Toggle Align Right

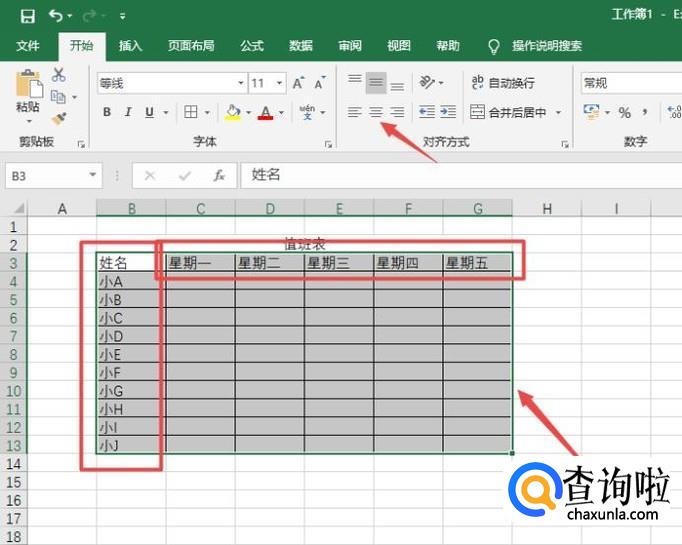tap(397, 112)
